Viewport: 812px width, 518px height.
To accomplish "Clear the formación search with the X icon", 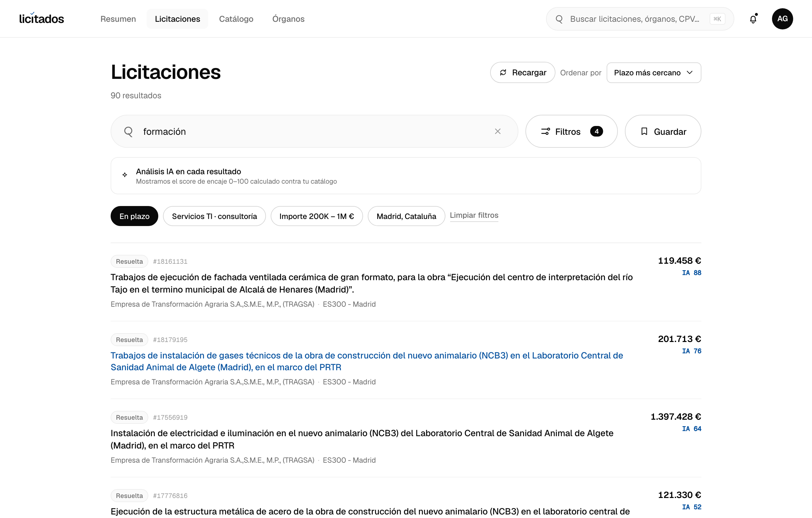I will click(x=498, y=131).
